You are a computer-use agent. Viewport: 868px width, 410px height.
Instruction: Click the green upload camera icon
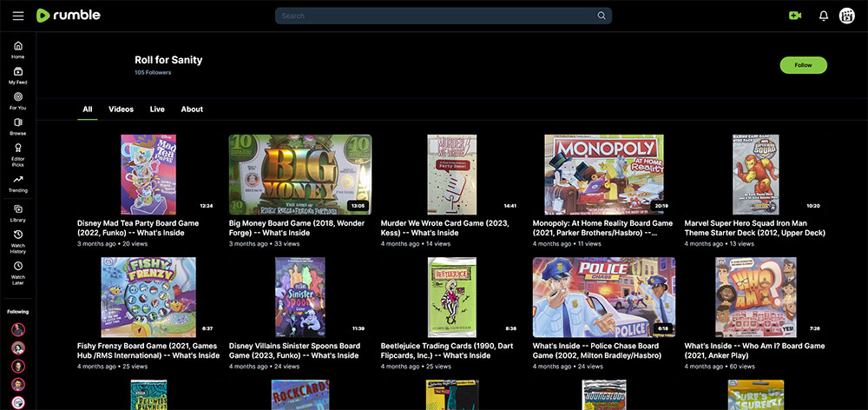[795, 16]
